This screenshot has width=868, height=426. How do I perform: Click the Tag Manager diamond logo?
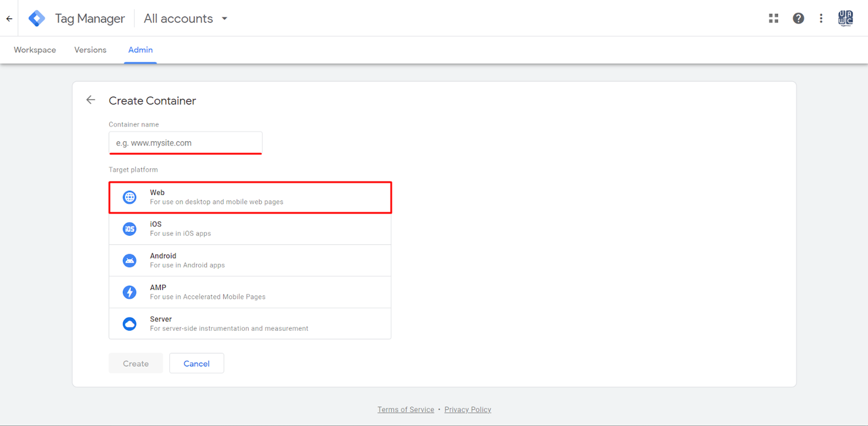37,18
